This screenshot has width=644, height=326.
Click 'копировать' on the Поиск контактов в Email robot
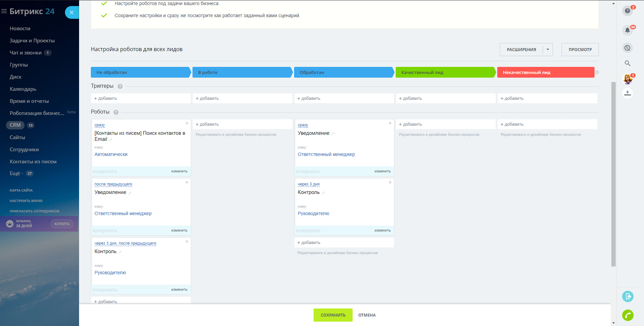coord(105,171)
